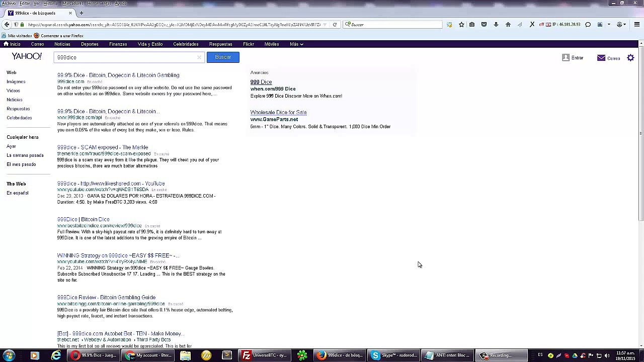Click the X extension icon in toolbar
This screenshot has height=362, width=644.
click(x=532, y=25)
